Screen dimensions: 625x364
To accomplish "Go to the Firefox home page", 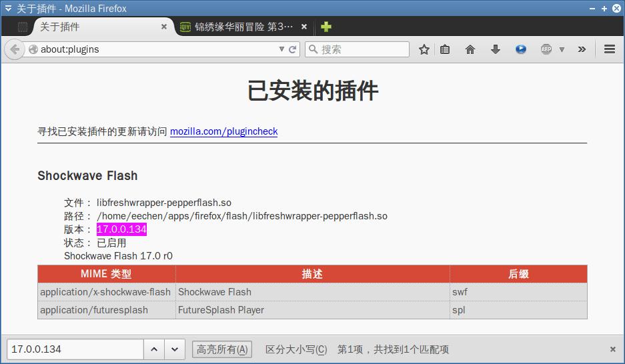I will pos(470,49).
